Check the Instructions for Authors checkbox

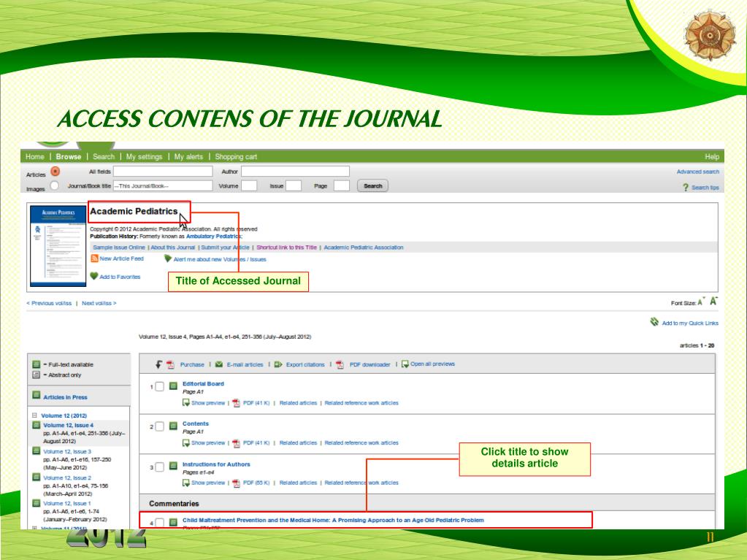[x=160, y=467]
